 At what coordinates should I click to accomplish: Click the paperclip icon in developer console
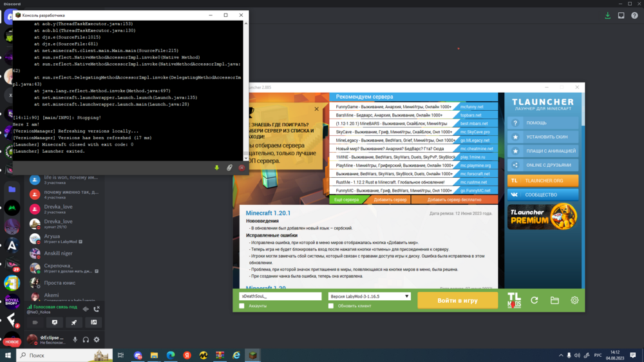coord(230,167)
